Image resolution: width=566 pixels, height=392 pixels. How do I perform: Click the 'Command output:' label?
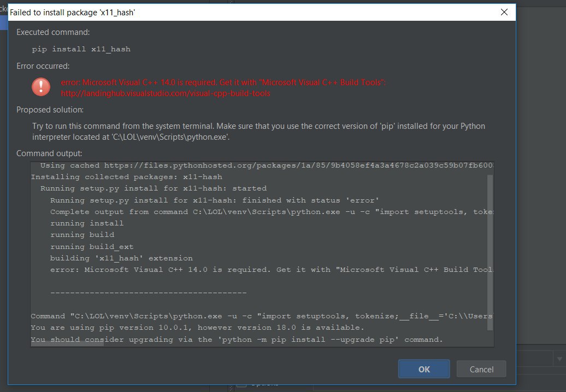pos(49,153)
